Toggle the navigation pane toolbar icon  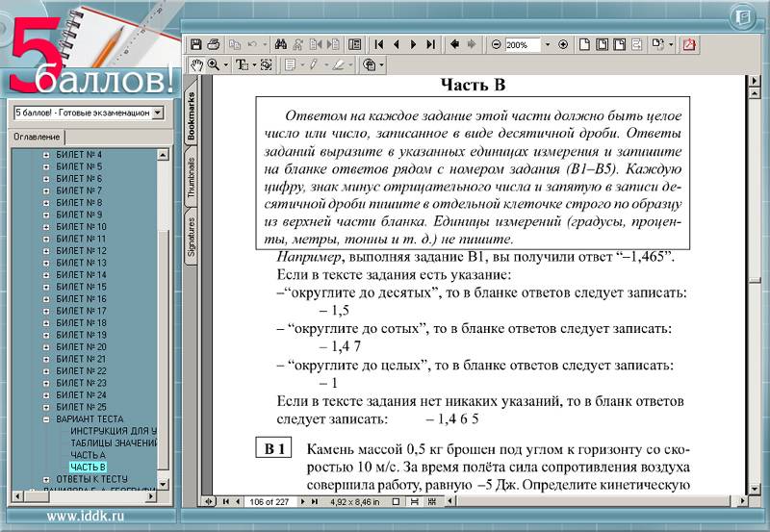pyautogui.click(x=354, y=44)
